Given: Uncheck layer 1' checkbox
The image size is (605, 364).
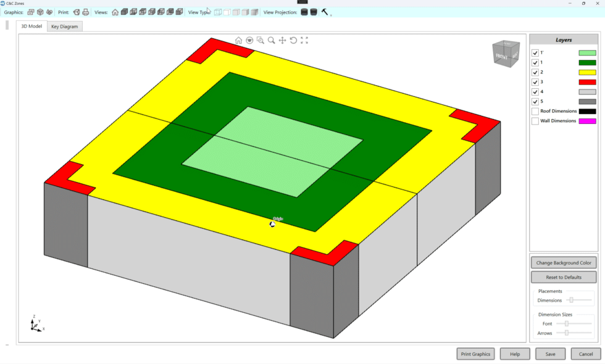Looking at the screenshot, I should coord(535,53).
